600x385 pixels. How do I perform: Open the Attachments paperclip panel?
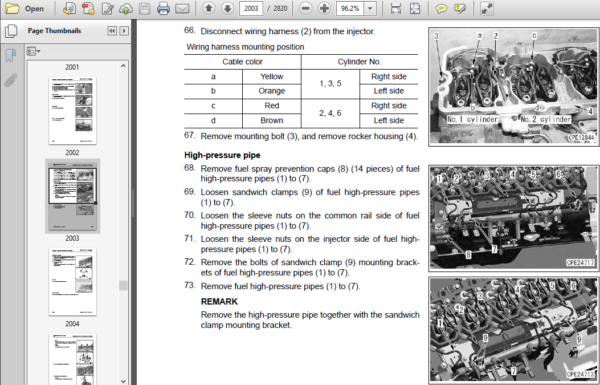pos(11,80)
